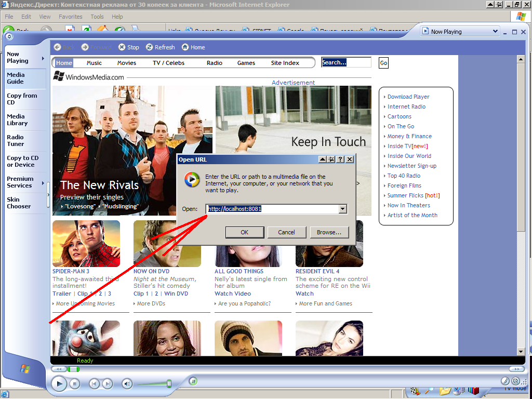The height and width of the screenshot is (399, 532).
Task: Click the question mark help button in Open URL
Action: pyautogui.click(x=340, y=159)
